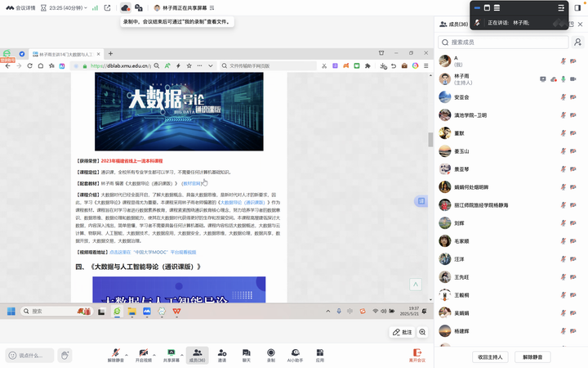Select member 杨建辉
The image size is (588, 368).
click(461, 331)
